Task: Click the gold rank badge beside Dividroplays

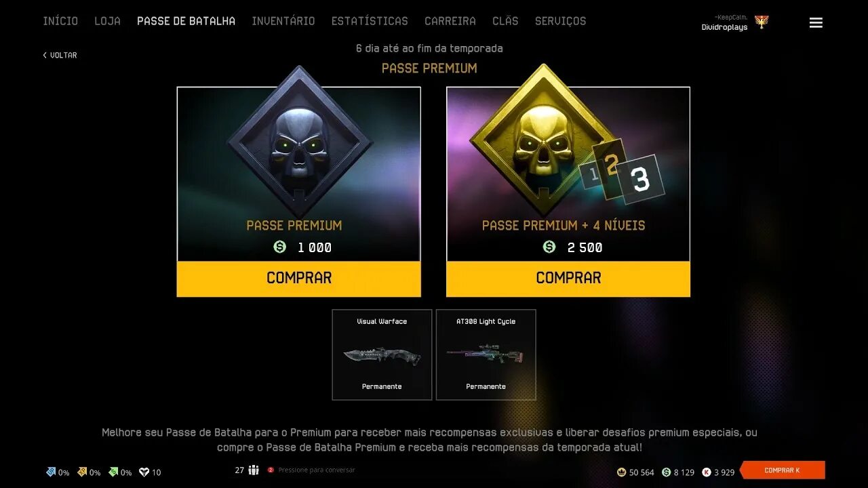Action: click(762, 22)
